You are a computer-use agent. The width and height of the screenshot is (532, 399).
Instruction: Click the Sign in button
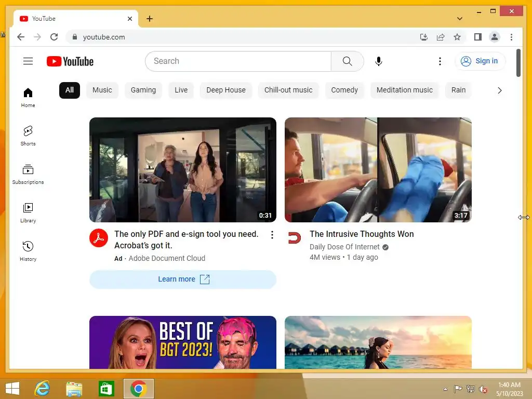480,61
